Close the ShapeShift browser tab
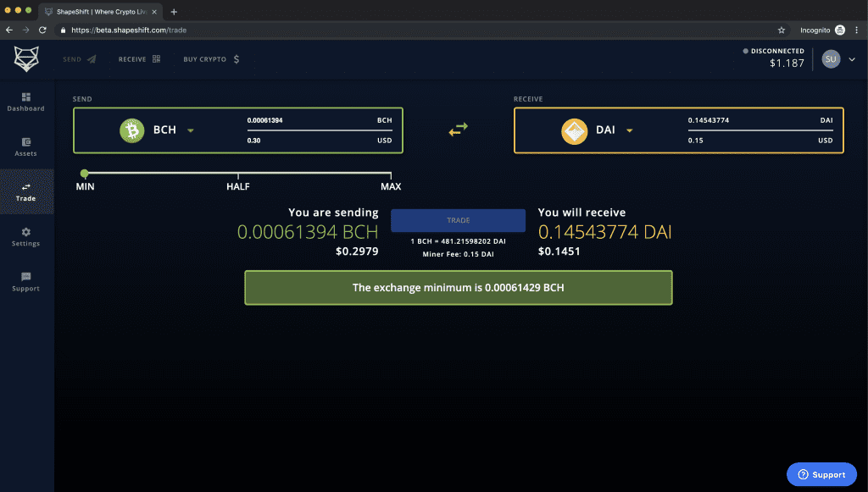The width and height of the screenshot is (868, 492). point(154,12)
